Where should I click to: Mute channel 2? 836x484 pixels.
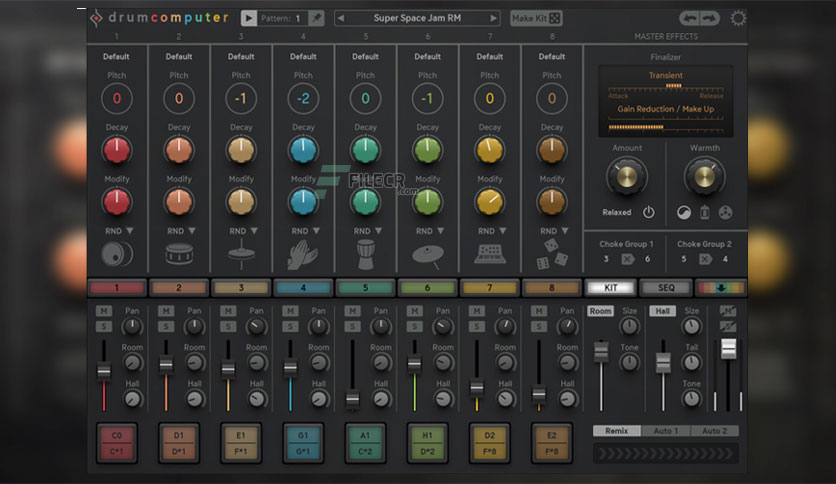tap(166, 311)
